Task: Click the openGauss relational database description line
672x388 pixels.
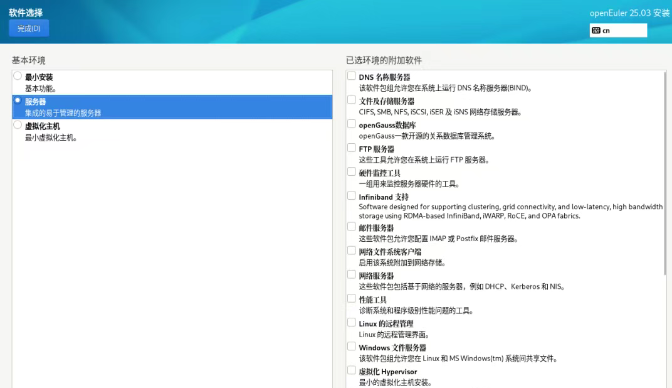Action: 427,136
